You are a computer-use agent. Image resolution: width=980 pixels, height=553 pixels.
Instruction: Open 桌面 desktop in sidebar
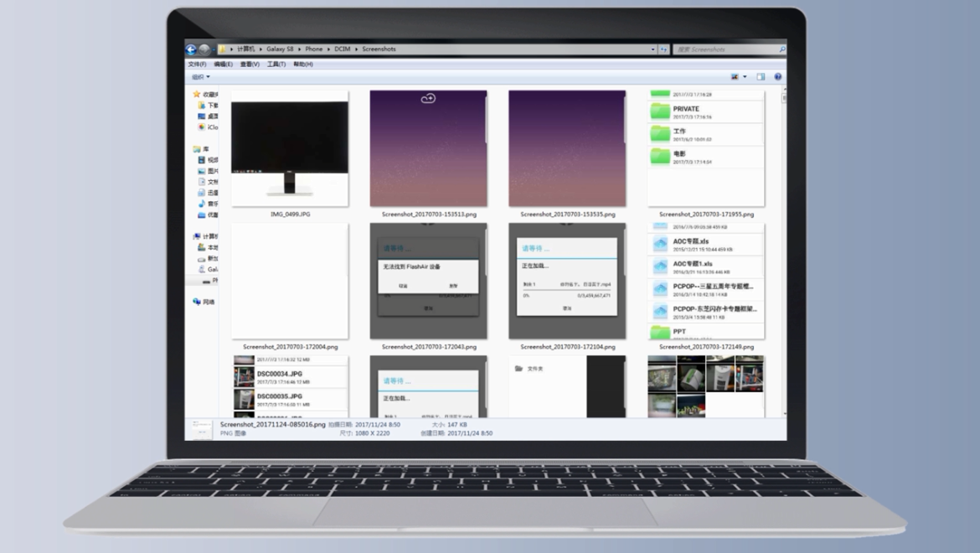208,116
